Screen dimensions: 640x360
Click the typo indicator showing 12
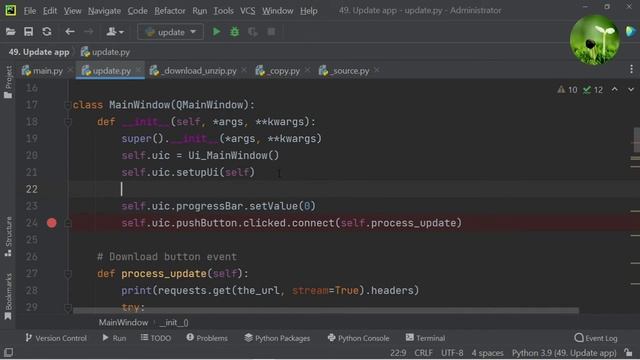593,90
